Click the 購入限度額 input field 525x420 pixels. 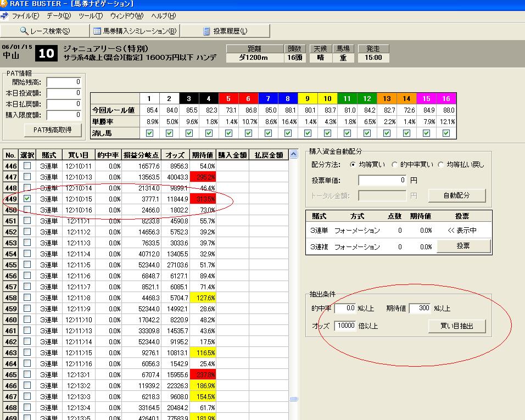point(64,115)
